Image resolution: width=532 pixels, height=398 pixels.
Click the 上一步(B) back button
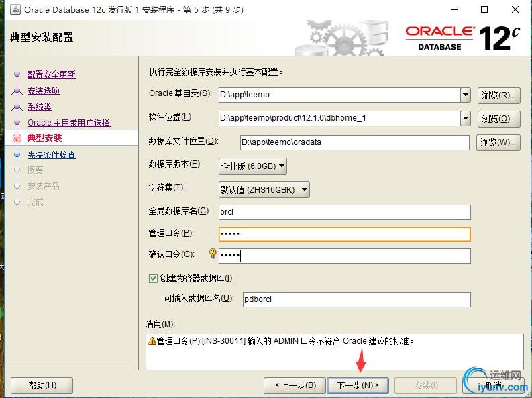click(295, 385)
